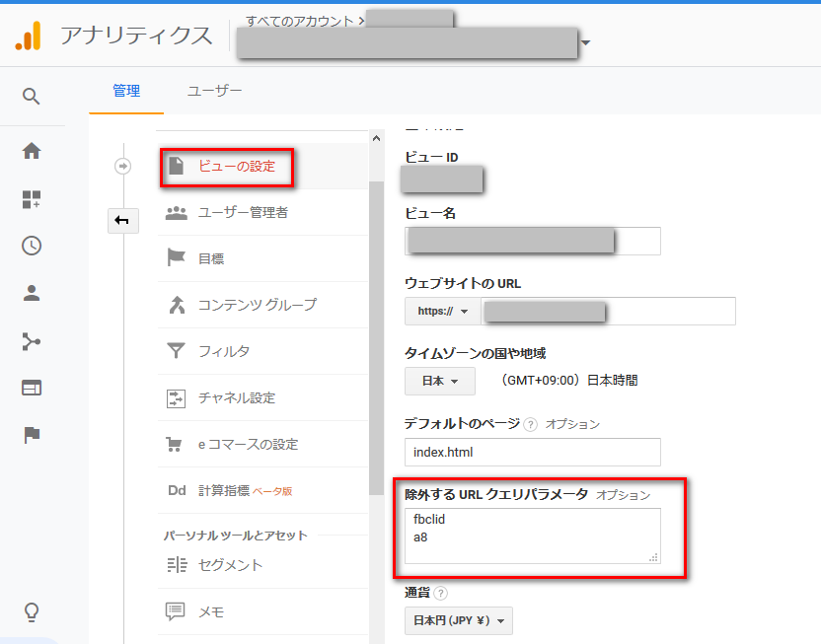The image size is (821, 644).
Task: Click the ビュー ID label text
Action: pyautogui.click(x=431, y=158)
